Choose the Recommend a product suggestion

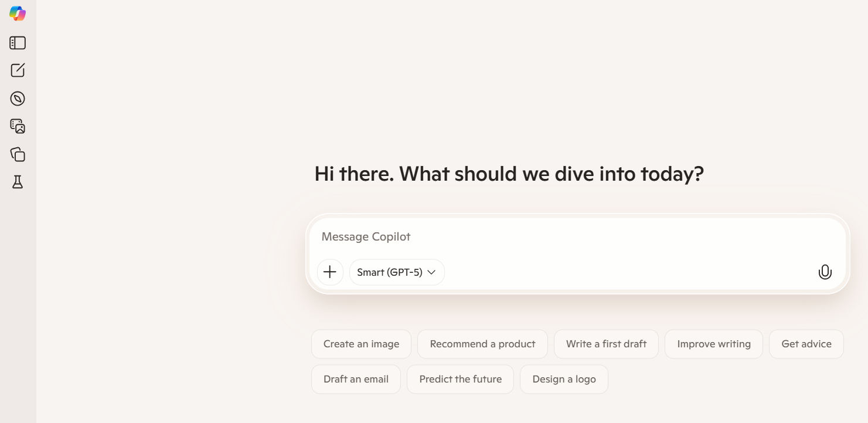click(x=482, y=344)
